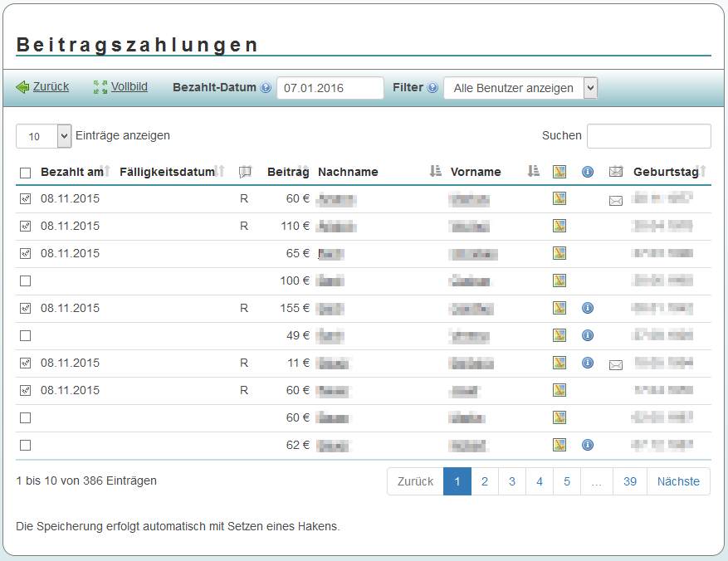728x561 pixels.
Task: Click help icon beside Bezahlt-Datum
Action: click(x=266, y=88)
